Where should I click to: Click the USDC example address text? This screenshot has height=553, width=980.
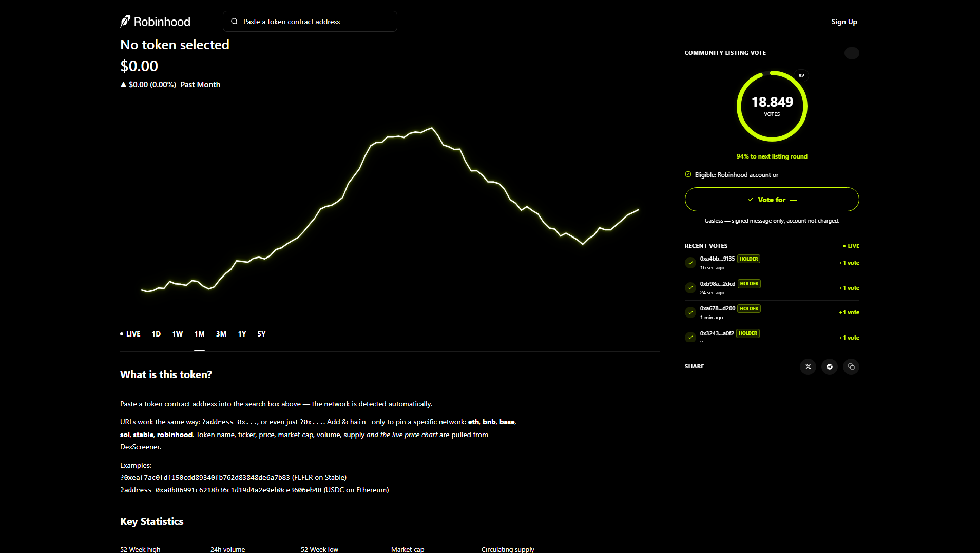[x=255, y=490]
